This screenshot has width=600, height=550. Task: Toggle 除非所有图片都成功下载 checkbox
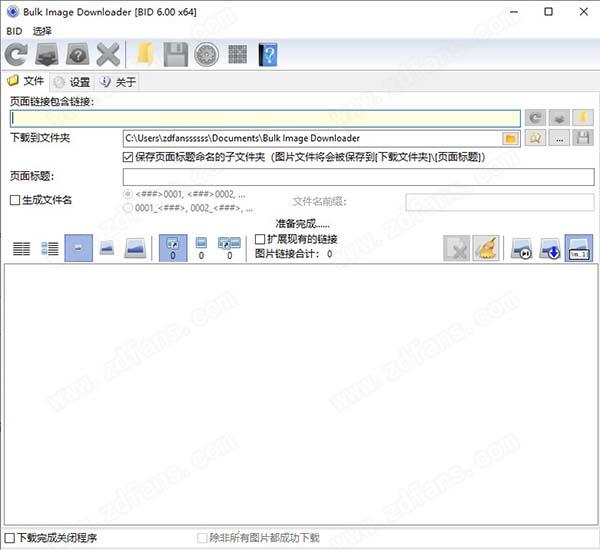tap(202, 538)
